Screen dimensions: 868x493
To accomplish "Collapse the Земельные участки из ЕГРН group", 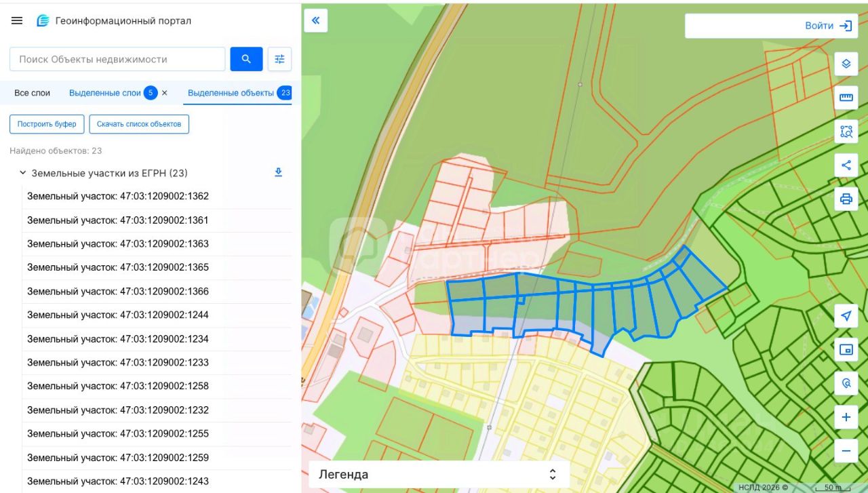I will (22, 173).
